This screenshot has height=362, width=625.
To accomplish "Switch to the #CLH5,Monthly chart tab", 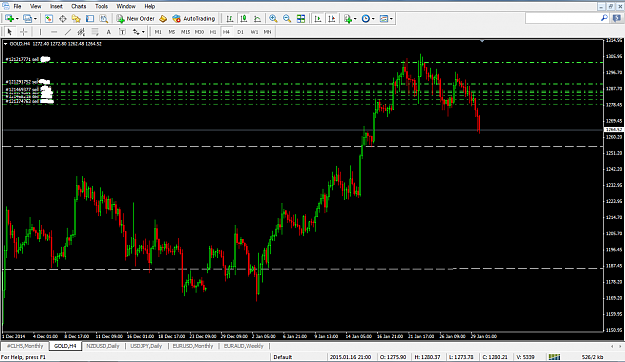I will coord(25,346).
